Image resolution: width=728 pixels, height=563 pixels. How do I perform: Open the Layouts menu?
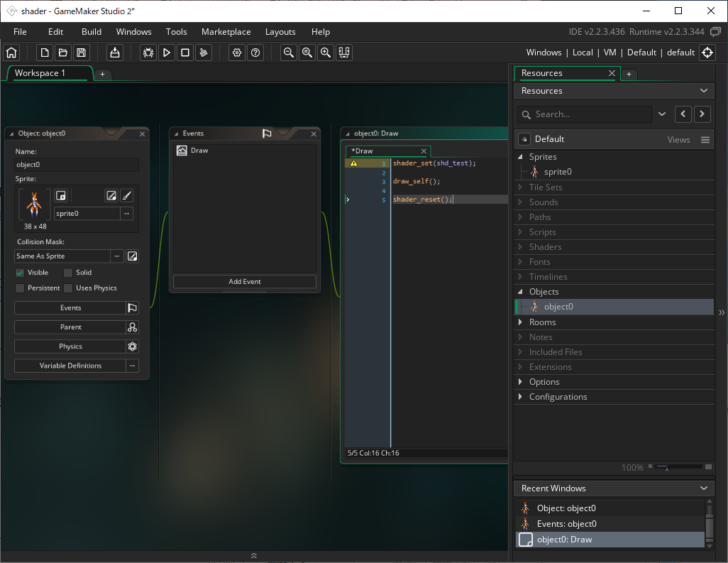point(280,31)
